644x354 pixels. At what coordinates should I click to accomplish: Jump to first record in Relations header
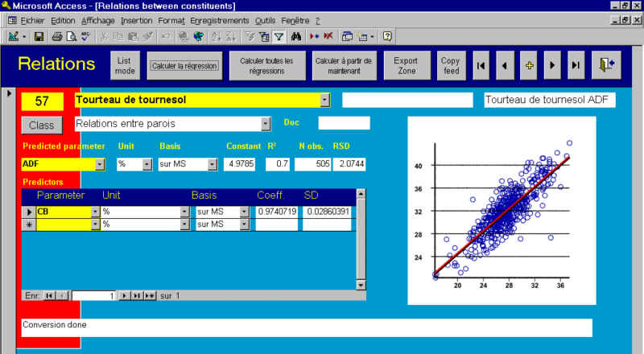click(x=481, y=65)
